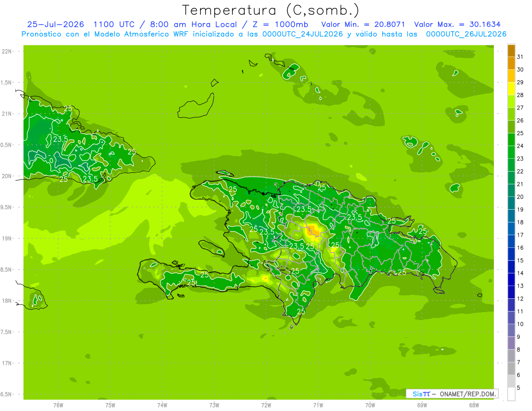Click the orange hot spot in central Hispaniola
Viewport: 532px width, 411px height.
[313, 231]
